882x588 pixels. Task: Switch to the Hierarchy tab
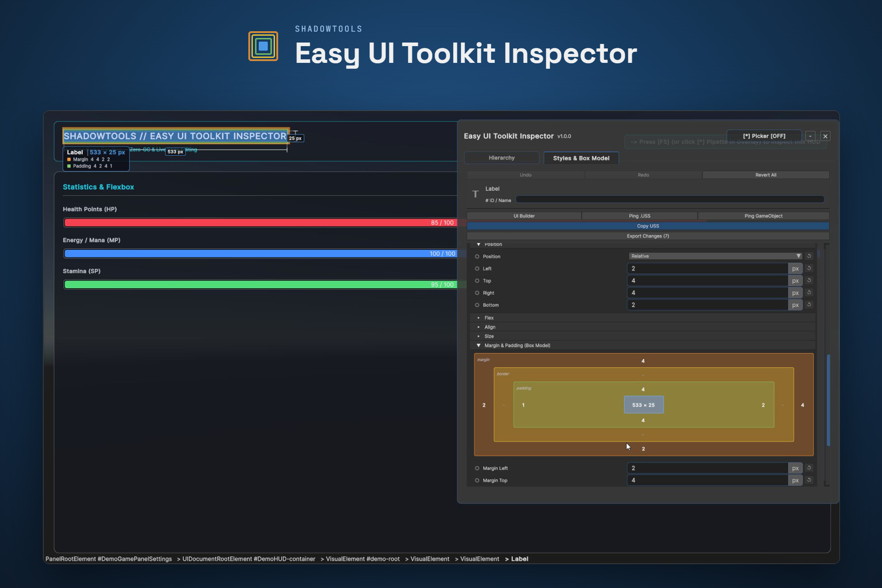tap(502, 158)
